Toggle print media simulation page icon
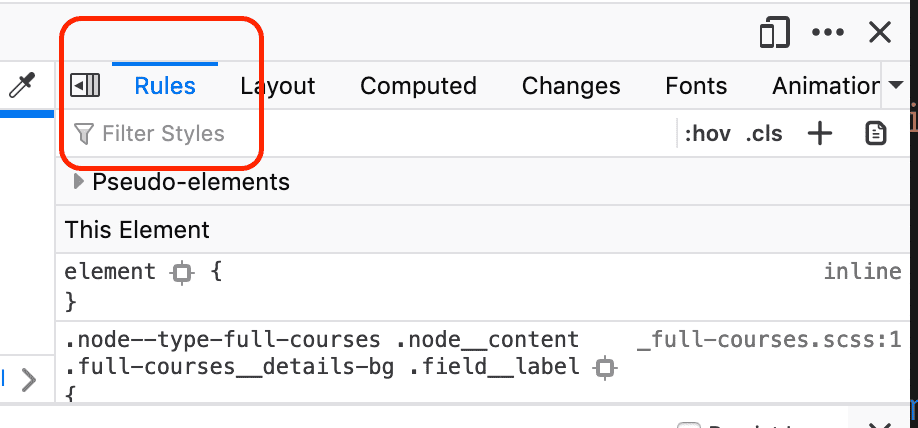 click(876, 134)
